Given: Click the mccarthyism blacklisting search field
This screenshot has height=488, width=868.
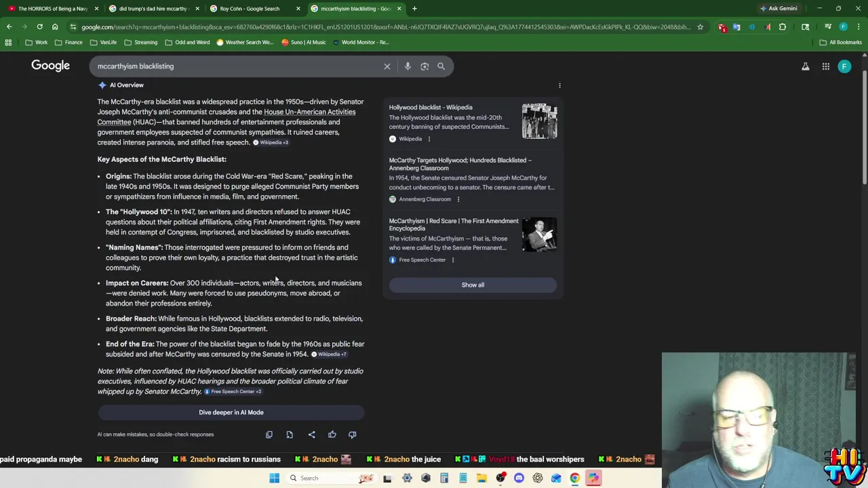Looking at the screenshot, I should point(237,66).
